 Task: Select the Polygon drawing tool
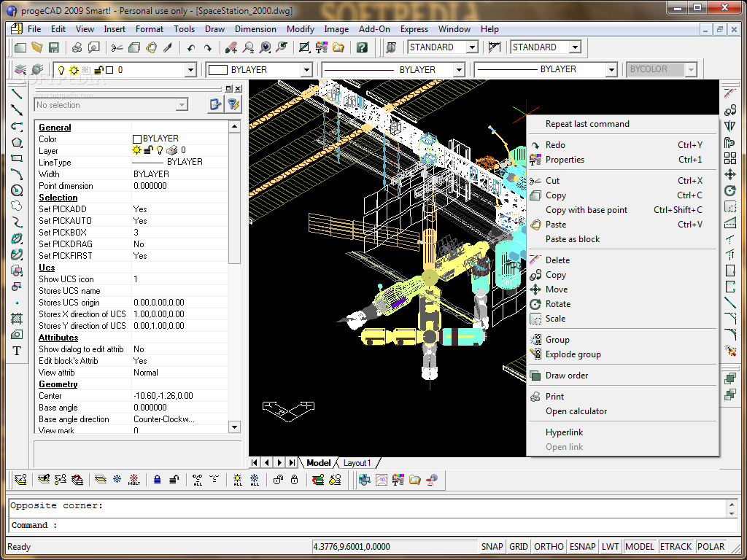(x=17, y=142)
